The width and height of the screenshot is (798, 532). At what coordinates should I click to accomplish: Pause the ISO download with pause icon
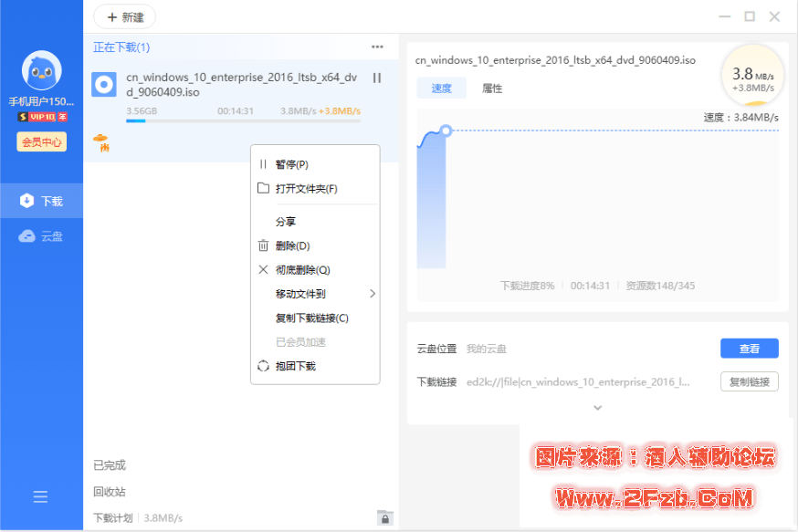[x=376, y=78]
